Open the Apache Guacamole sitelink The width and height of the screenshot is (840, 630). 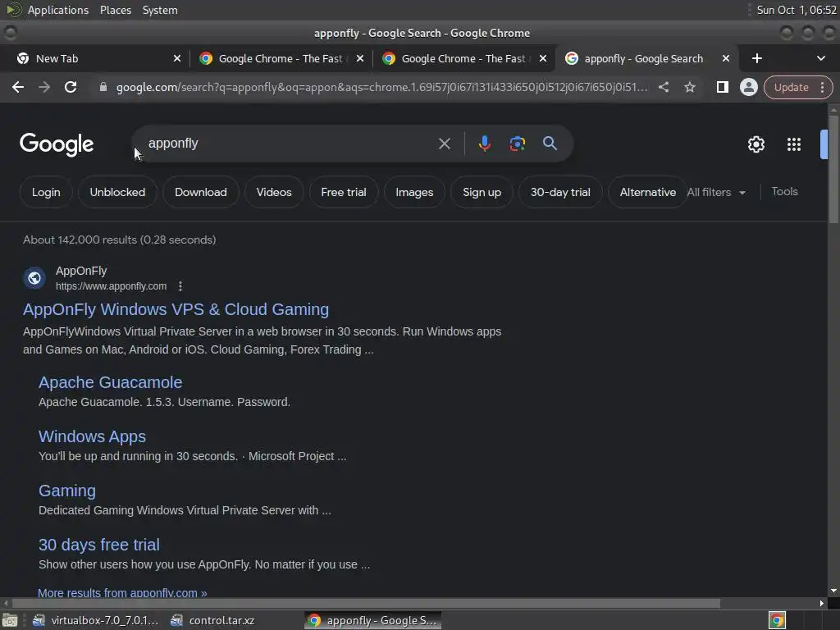111,382
